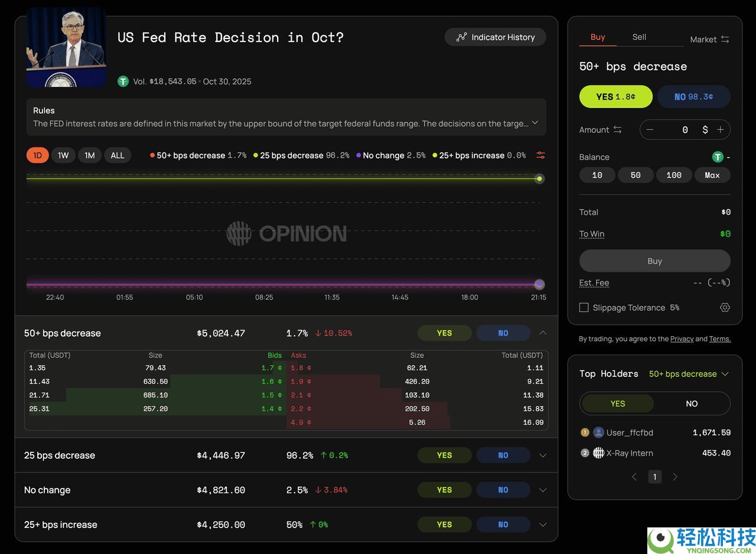Click the plus icon in amount field
The image size is (756, 554).
pyautogui.click(x=721, y=130)
